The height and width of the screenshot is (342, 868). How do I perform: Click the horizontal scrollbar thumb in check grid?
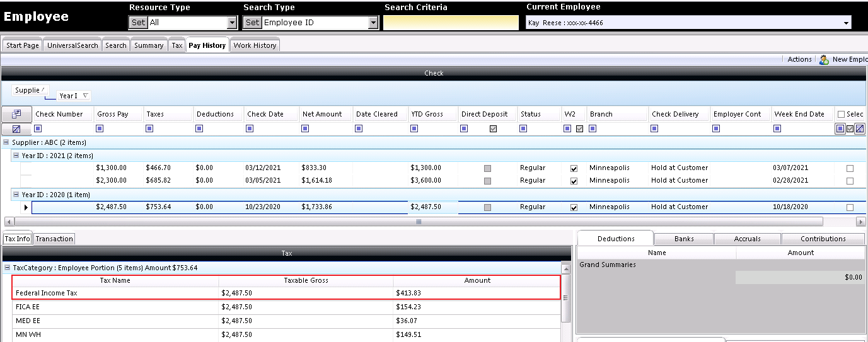point(419,222)
